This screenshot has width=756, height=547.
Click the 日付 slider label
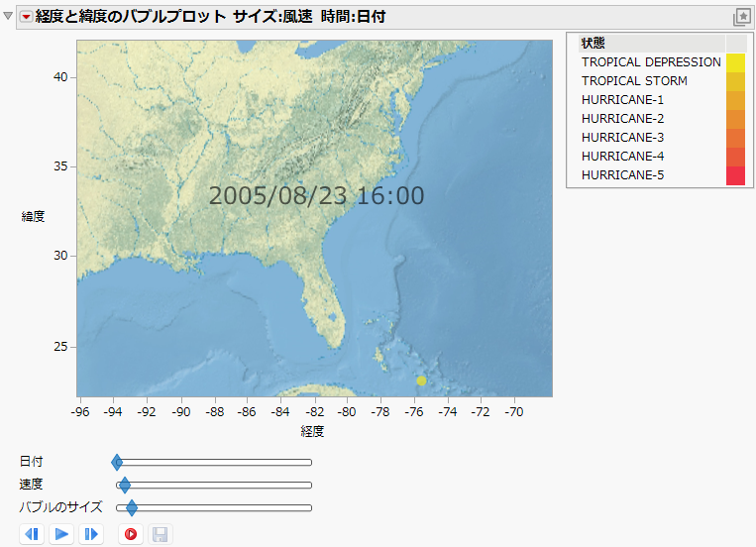click(32, 462)
